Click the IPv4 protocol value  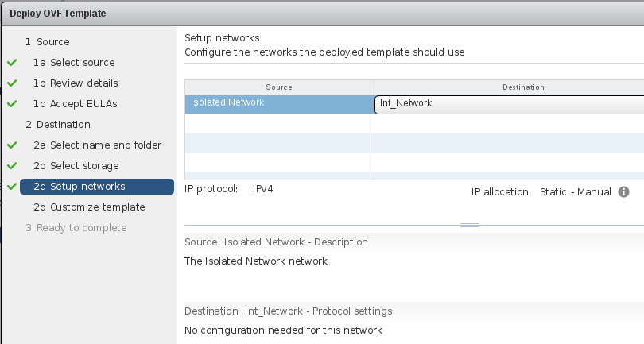coord(263,189)
